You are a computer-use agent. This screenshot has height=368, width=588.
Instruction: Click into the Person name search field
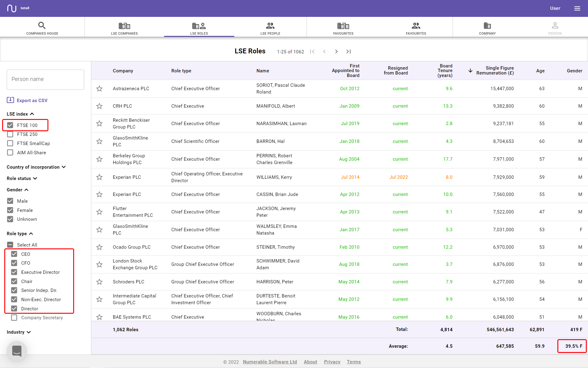coord(45,79)
